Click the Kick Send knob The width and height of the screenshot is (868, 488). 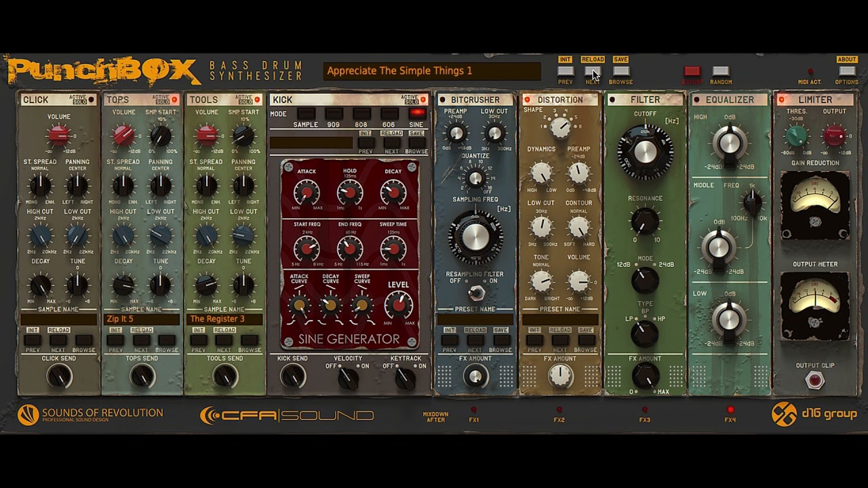point(293,375)
